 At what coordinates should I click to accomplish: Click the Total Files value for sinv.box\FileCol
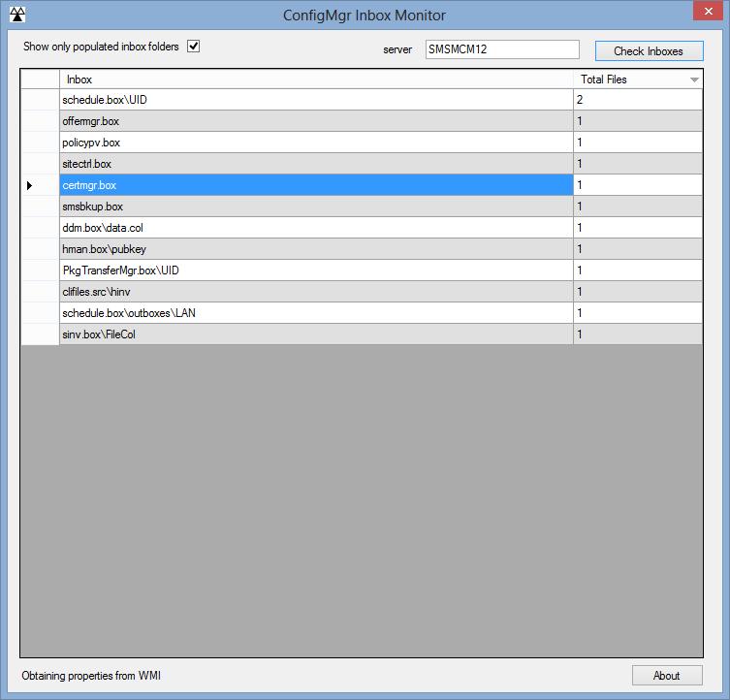pyautogui.click(x=638, y=334)
